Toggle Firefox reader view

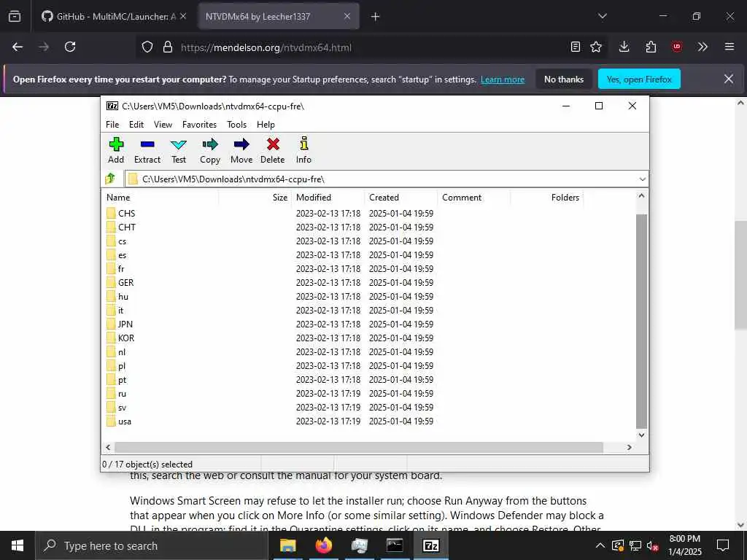tap(576, 47)
